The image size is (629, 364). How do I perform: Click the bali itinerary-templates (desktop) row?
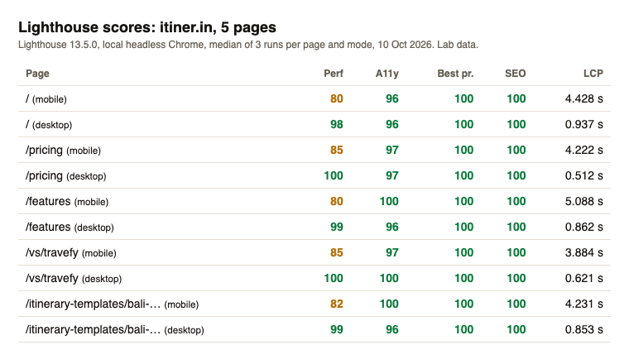[314, 329]
